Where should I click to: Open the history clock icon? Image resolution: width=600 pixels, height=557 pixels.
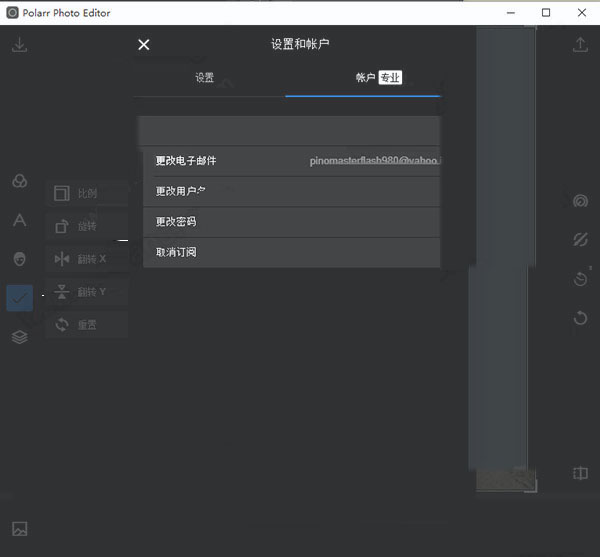point(580,278)
